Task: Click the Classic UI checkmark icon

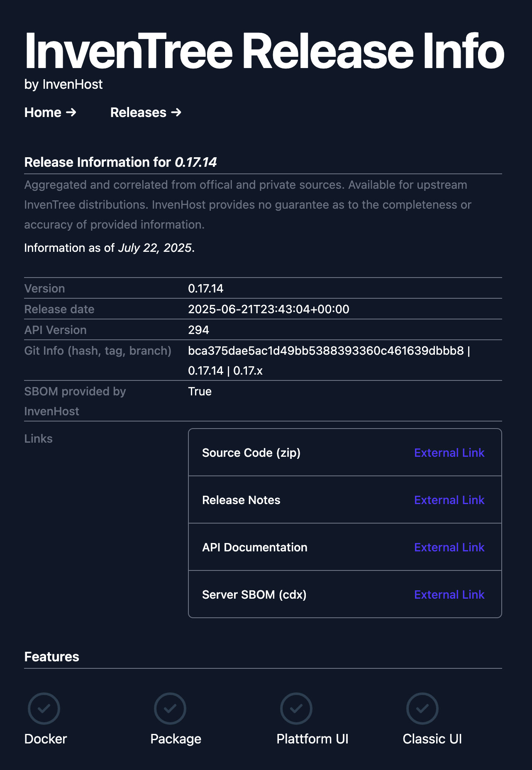Action: pyautogui.click(x=422, y=709)
